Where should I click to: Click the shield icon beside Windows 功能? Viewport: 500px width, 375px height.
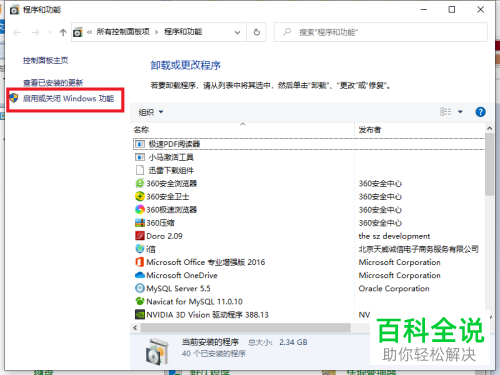14,98
